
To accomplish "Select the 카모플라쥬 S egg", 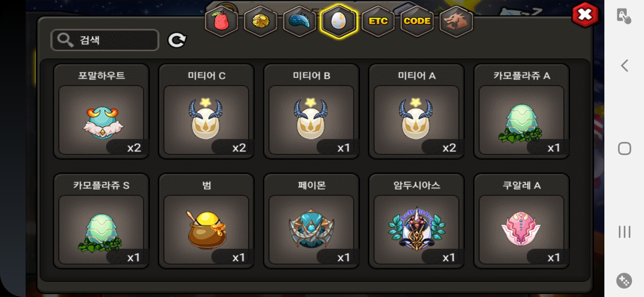I will pyautogui.click(x=101, y=221).
